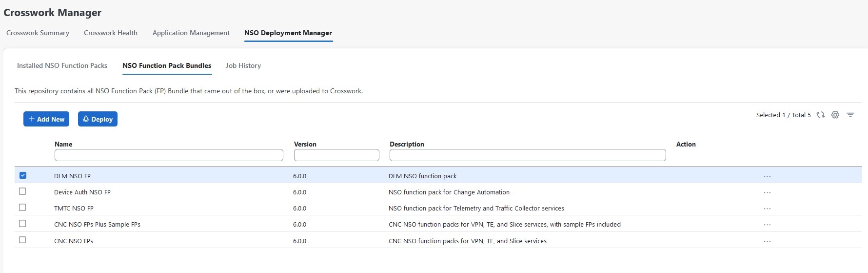Open actions menu for CNC NSO FPs Plus Sample FPs
Viewport: 868px width, 273px height.
coord(767,225)
